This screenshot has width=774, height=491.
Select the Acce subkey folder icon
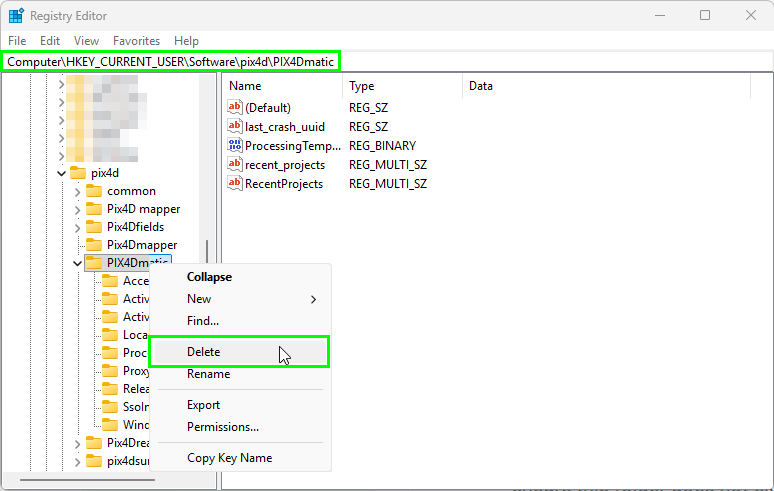tap(110, 281)
